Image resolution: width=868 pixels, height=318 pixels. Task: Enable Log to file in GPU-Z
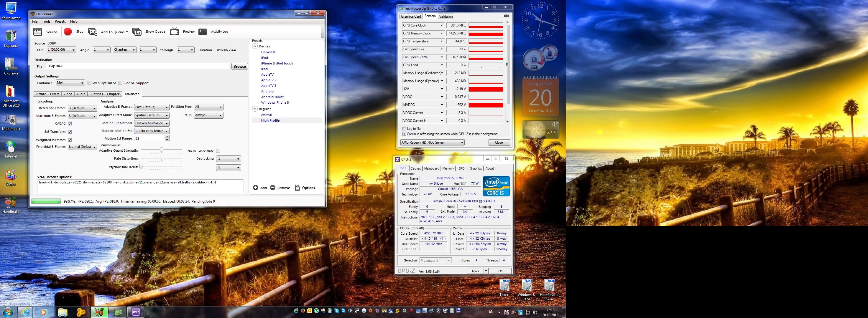(404, 129)
